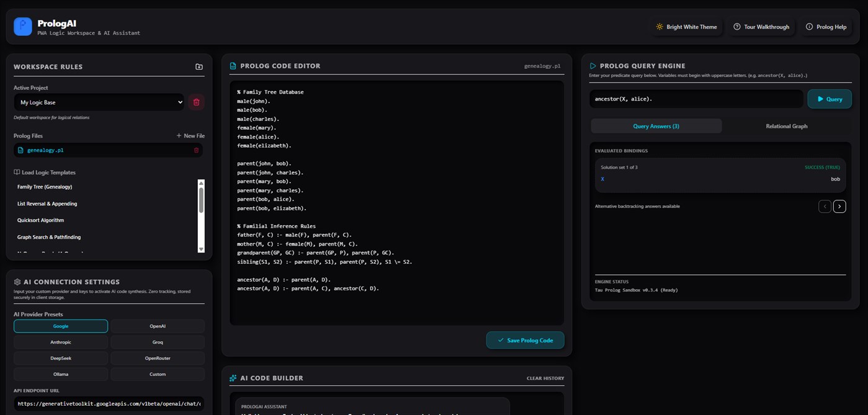Screen dimensions: 868x415
Task: Click the AI Connection Settings gear icon
Action: tap(17, 282)
